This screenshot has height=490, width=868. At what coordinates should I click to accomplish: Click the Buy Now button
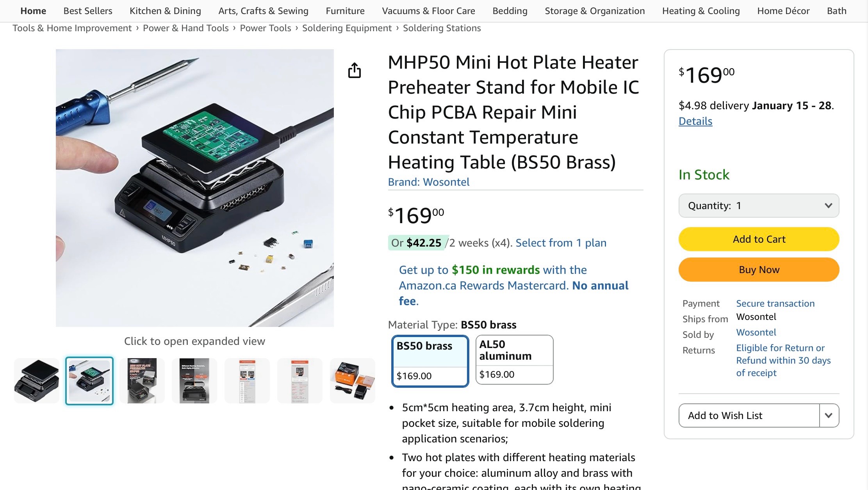[758, 269]
